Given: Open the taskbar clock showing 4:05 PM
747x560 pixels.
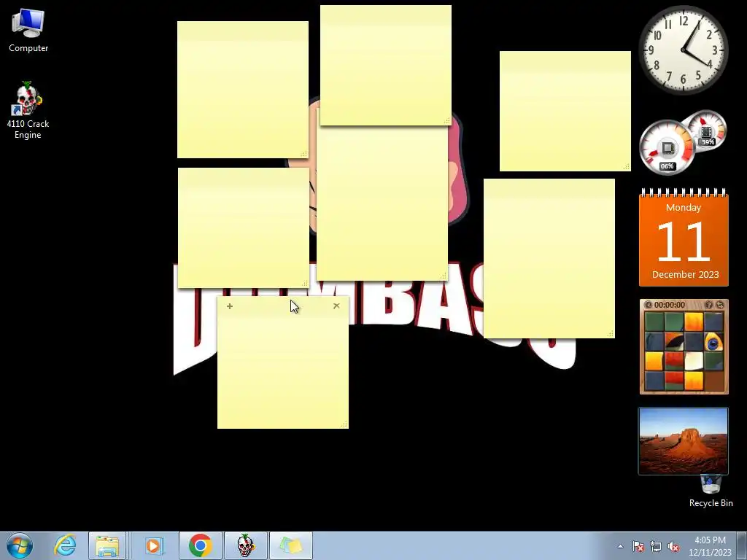Looking at the screenshot, I should pos(710,546).
